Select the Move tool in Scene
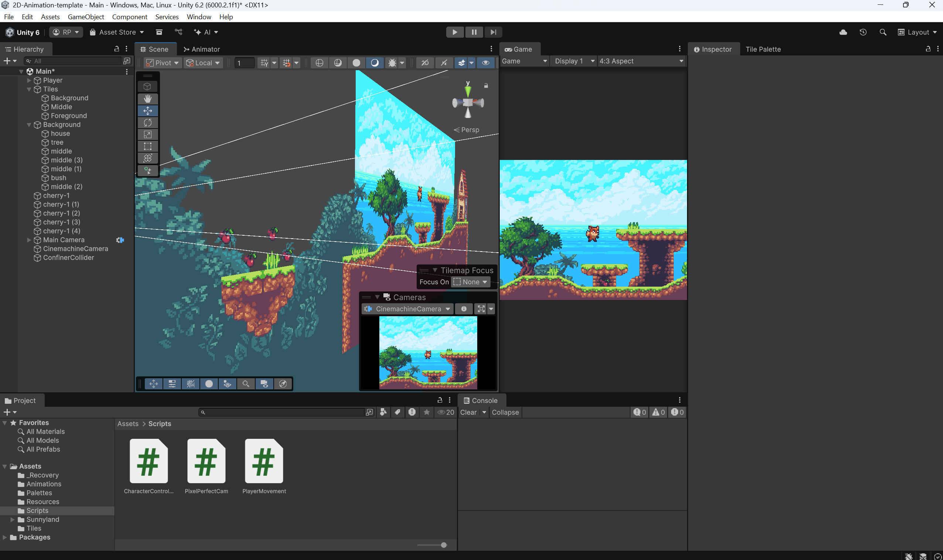 click(x=147, y=110)
